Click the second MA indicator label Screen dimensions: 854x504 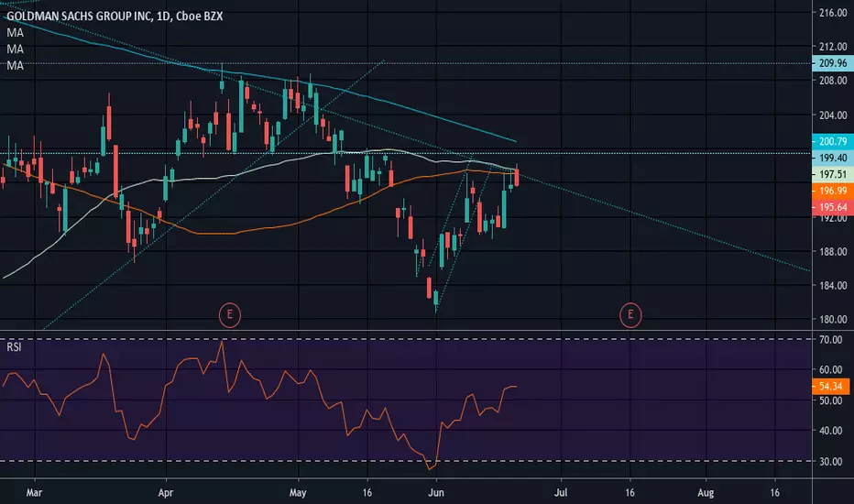(16, 49)
